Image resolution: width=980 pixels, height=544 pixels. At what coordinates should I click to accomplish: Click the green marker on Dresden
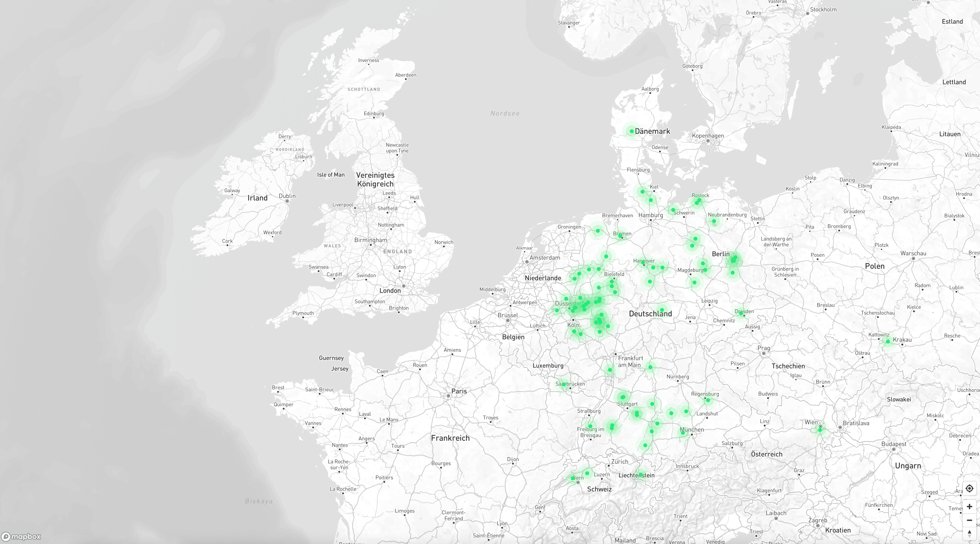pos(741,313)
